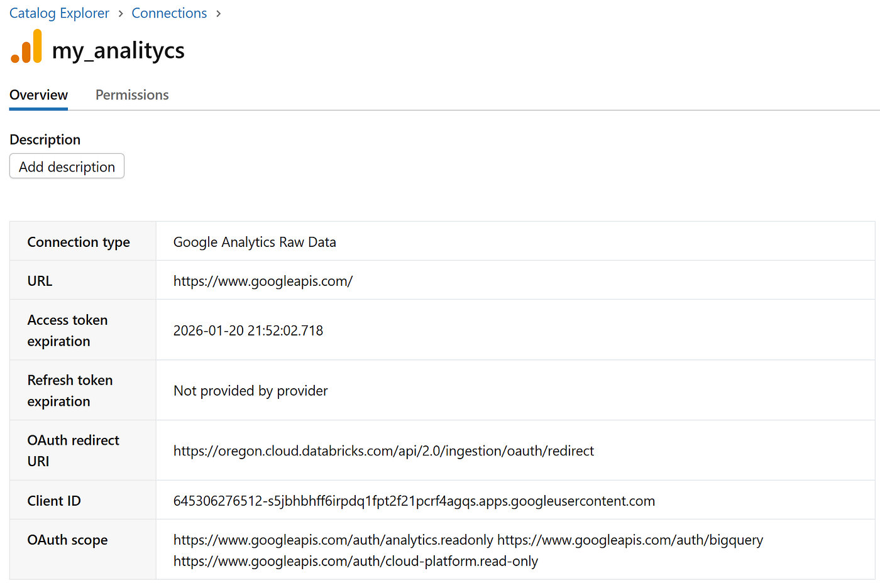Select the Connection type label
This screenshot has height=588, width=880.
click(79, 242)
